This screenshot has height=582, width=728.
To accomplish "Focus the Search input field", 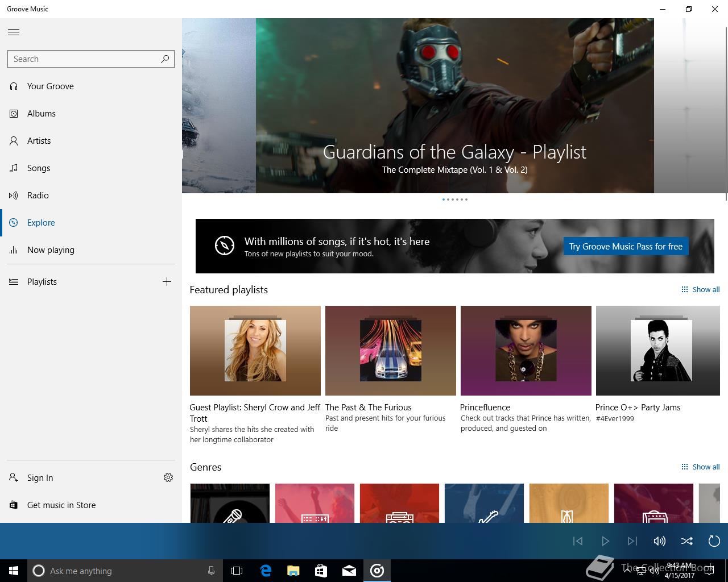I will [91, 59].
